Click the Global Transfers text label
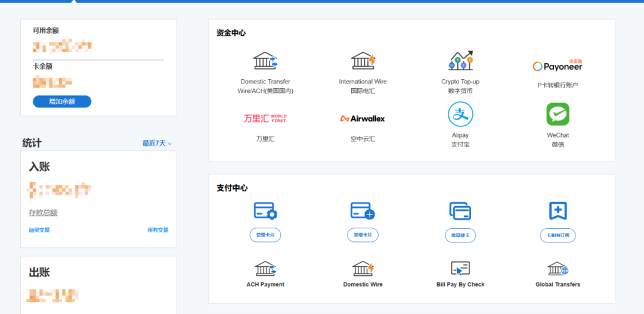The width and height of the screenshot is (644, 314). (x=558, y=284)
